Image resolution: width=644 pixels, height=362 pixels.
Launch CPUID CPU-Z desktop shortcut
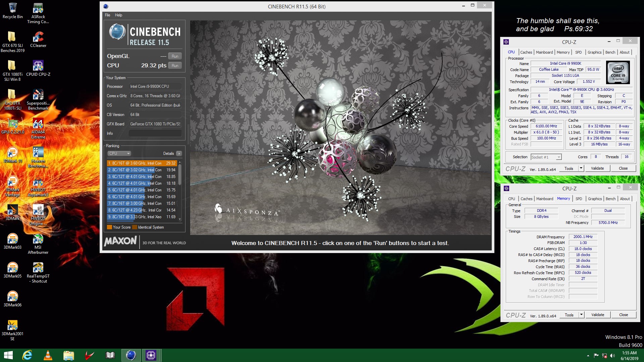[38, 68]
